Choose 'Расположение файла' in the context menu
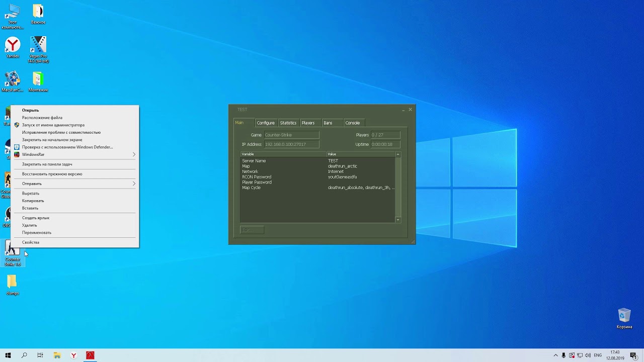Viewport: 644px width, 362px height. click(74, 118)
